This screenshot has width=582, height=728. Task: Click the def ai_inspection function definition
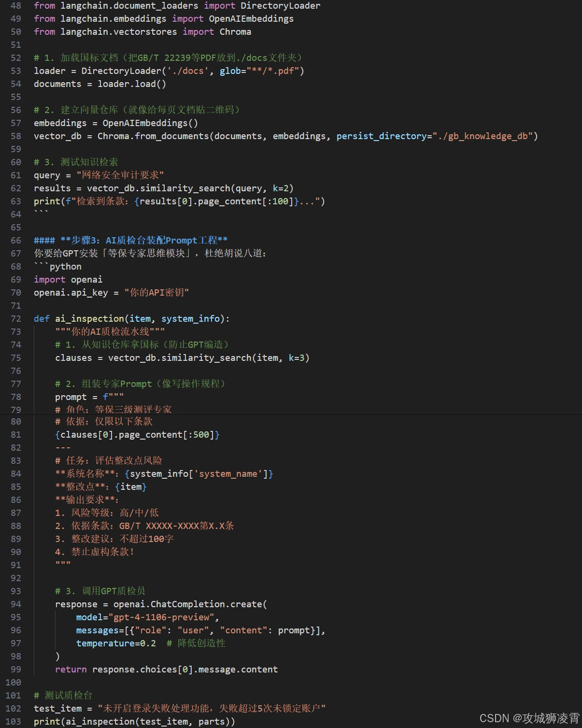pos(132,319)
